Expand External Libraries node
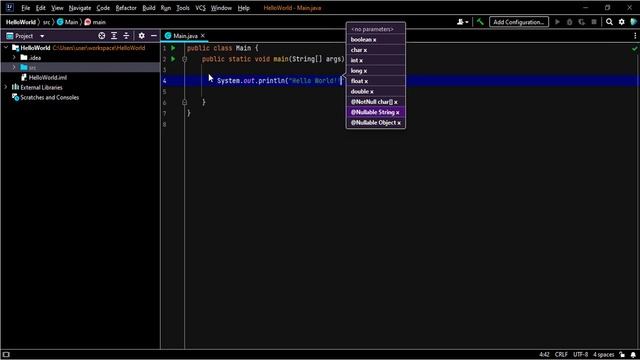Image resolution: width=640 pixels, height=360 pixels. (6, 87)
